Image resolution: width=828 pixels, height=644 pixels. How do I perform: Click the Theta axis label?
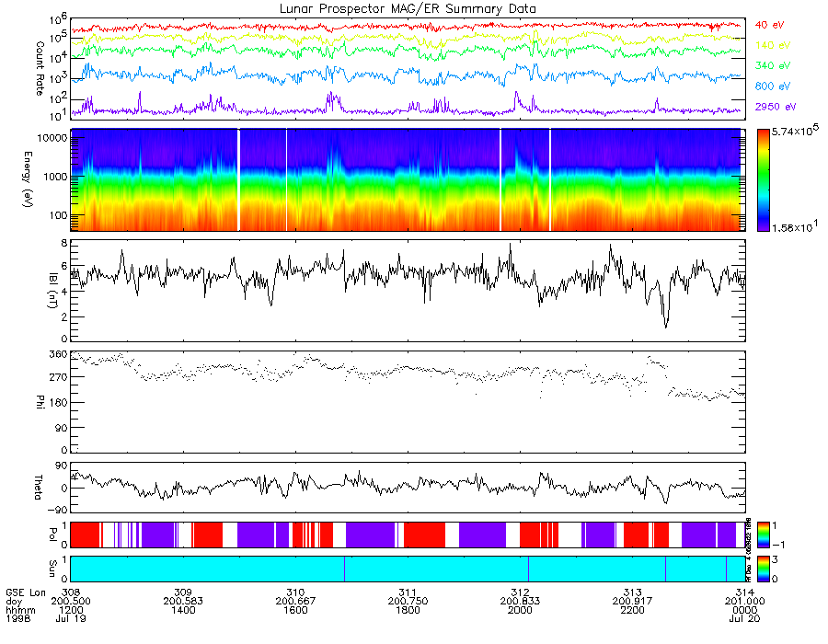(x=38, y=488)
